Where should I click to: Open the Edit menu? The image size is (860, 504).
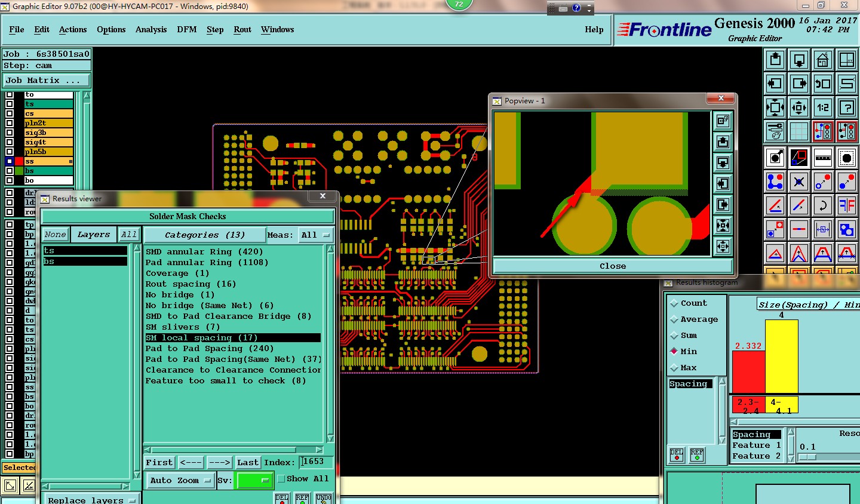42,29
